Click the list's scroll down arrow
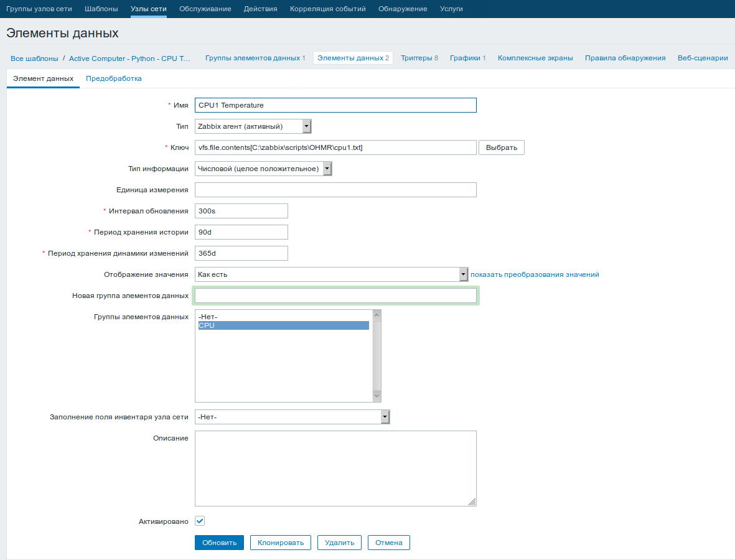 point(377,396)
